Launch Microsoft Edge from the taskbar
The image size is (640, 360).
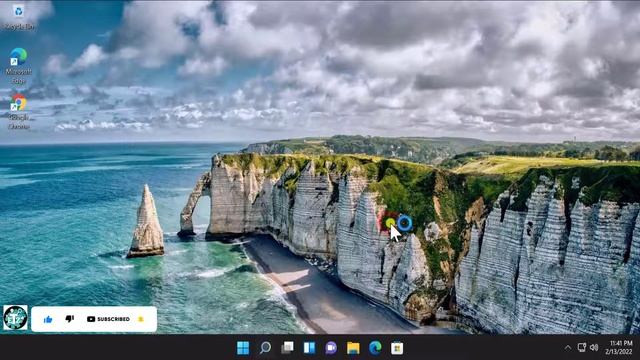(375, 348)
